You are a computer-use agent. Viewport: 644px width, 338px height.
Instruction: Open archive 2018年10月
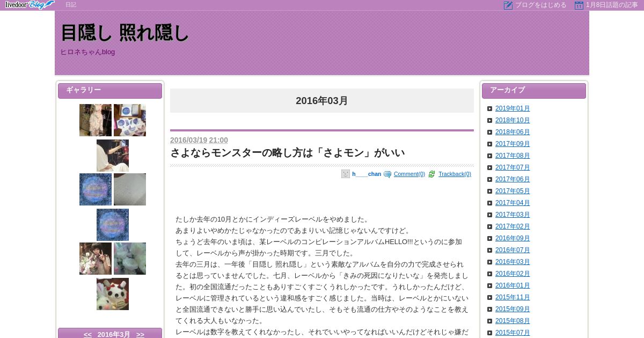pos(513,120)
